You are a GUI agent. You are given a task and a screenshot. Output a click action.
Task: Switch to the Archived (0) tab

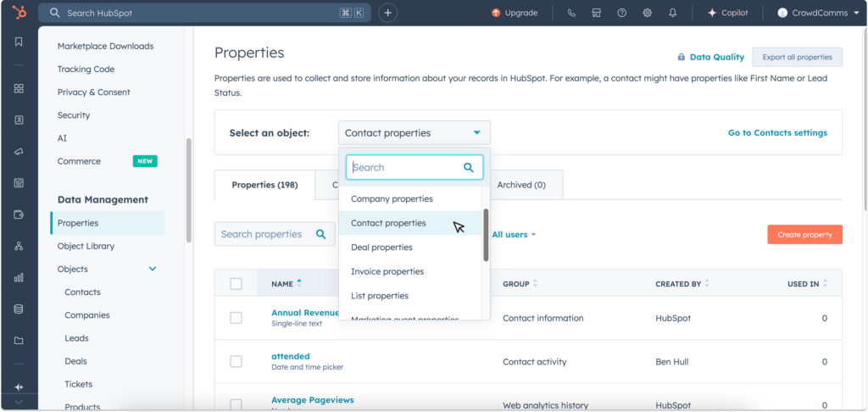pyautogui.click(x=520, y=185)
